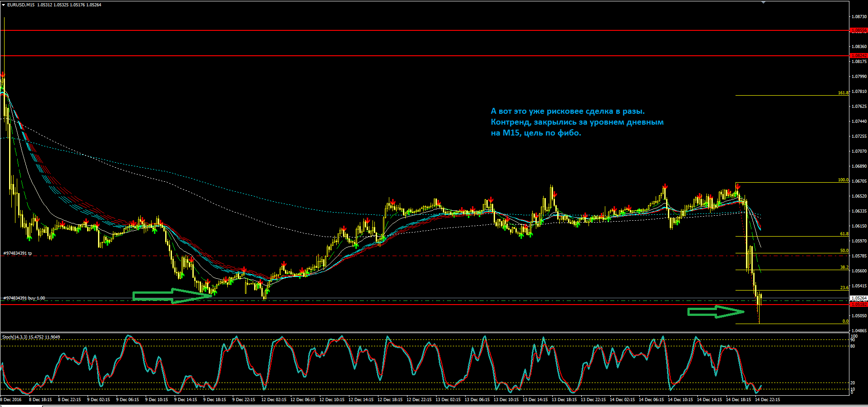Select the EURUSD,M15 chart title text
The width and height of the screenshot is (868, 407).
pos(21,5)
